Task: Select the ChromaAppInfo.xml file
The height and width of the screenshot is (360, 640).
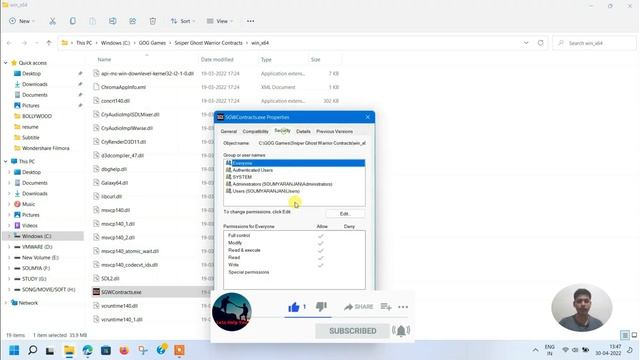Action: coord(123,87)
